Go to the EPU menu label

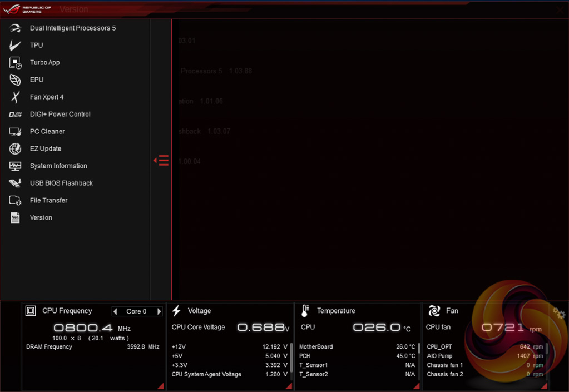pyautogui.click(x=37, y=80)
